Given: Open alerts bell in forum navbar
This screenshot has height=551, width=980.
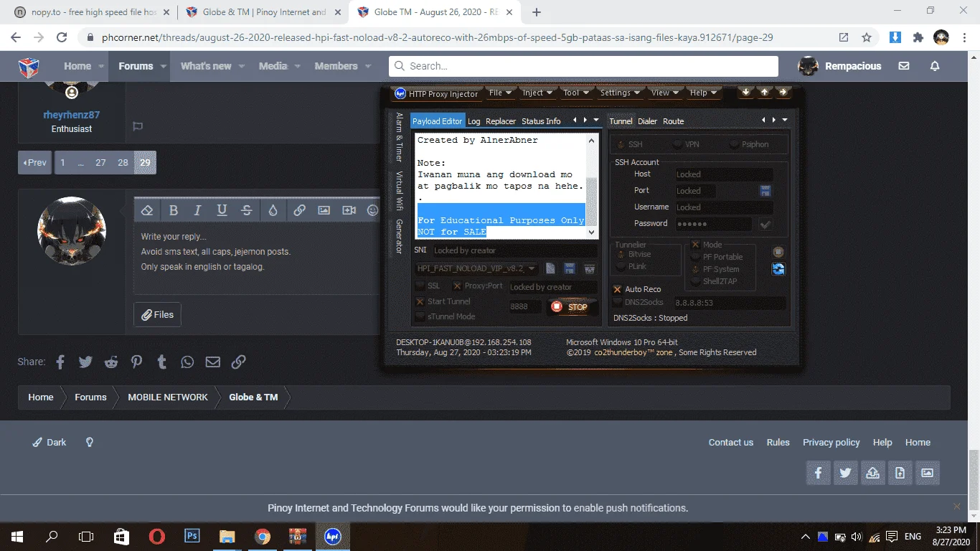Looking at the screenshot, I should coord(935,66).
